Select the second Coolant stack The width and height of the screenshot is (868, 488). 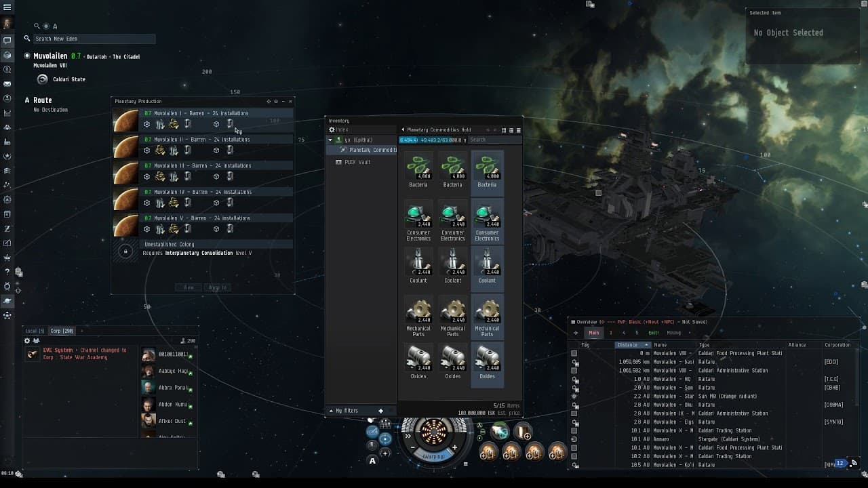coord(452,266)
